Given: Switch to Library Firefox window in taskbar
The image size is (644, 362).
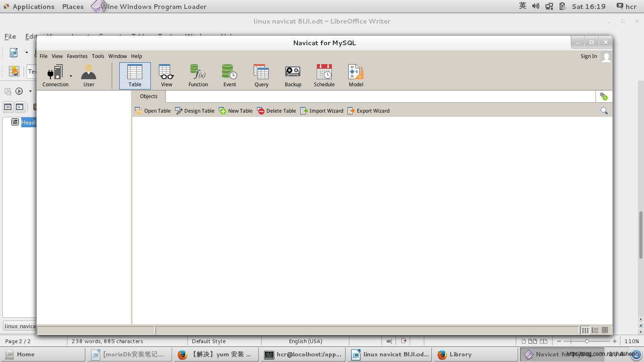Looking at the screenshot, I should pyautogui.click(x=476, y=354).
